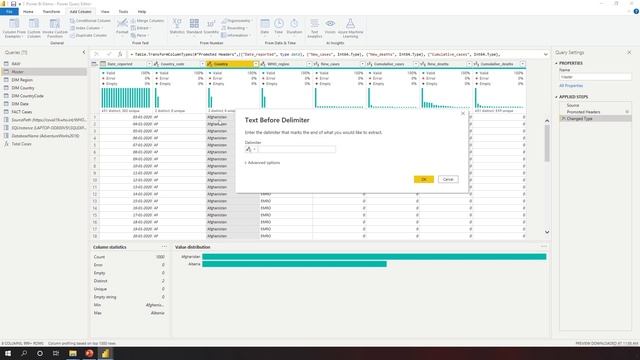The image size is (640, 360).
Task: Close the Query Settings pane
Action: 629,52
